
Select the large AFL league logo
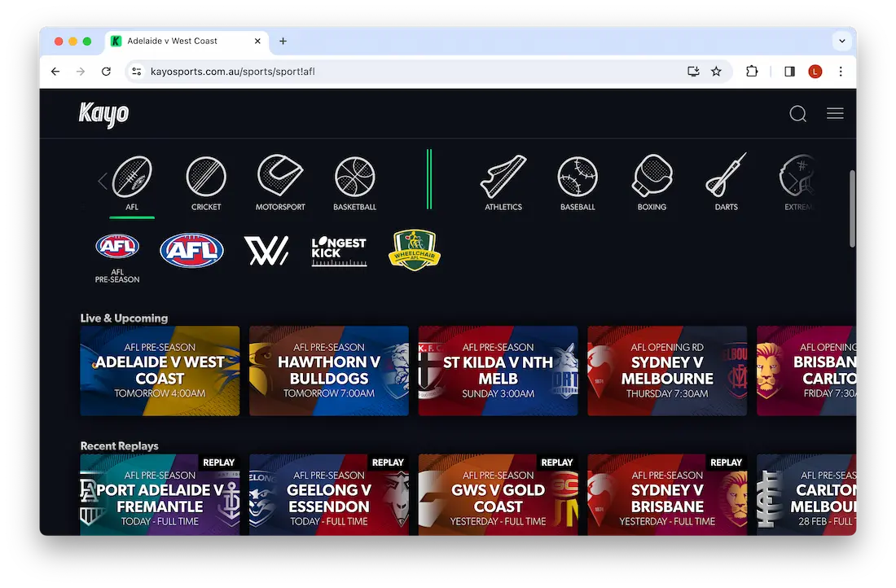tap(191, 250)
